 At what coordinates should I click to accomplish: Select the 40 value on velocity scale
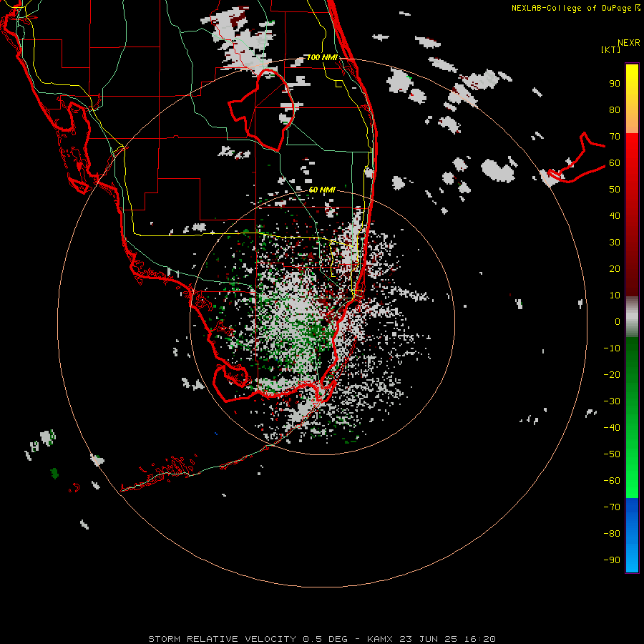pyautogui.click(x=615, y=215)
